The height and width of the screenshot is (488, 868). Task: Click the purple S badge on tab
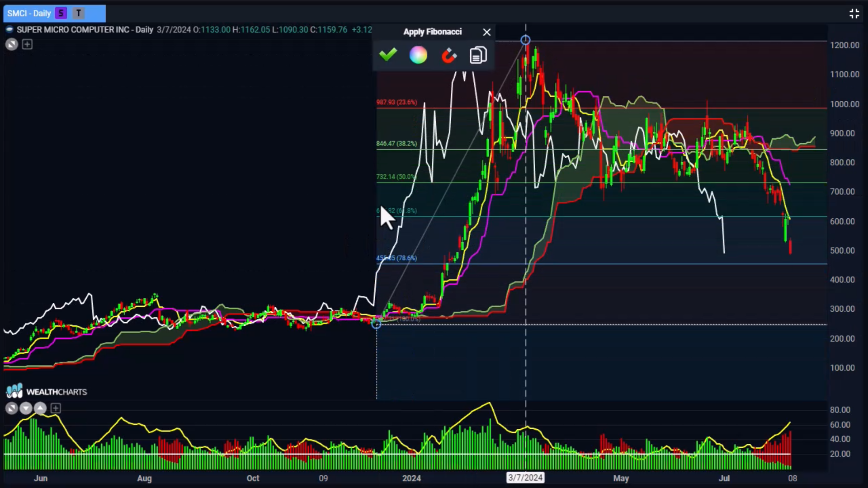coord(61,14)
